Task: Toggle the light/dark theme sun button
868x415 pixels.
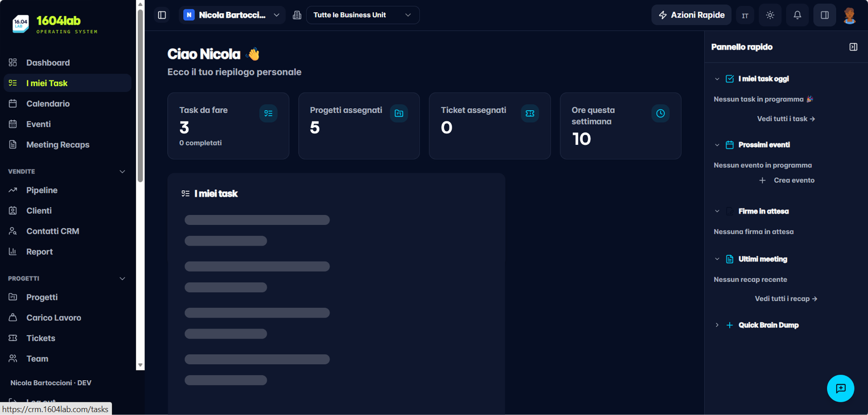Action: pos(770,15)
